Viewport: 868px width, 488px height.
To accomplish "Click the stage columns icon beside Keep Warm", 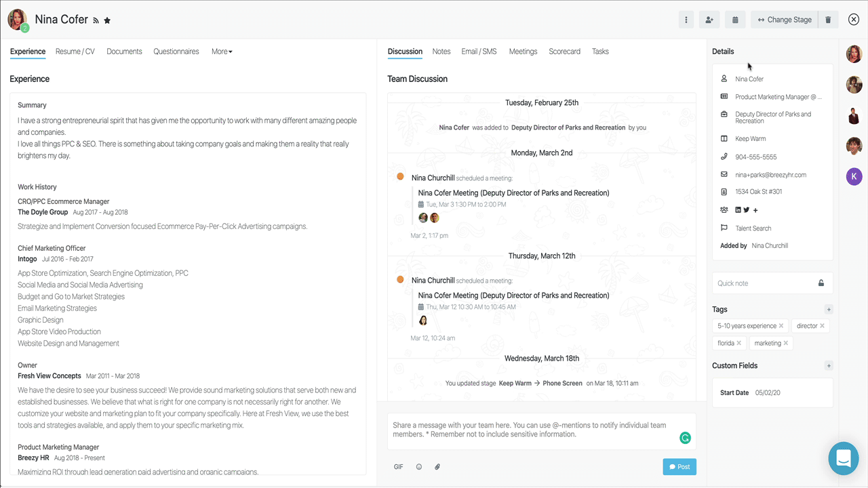I will [724, 139].
